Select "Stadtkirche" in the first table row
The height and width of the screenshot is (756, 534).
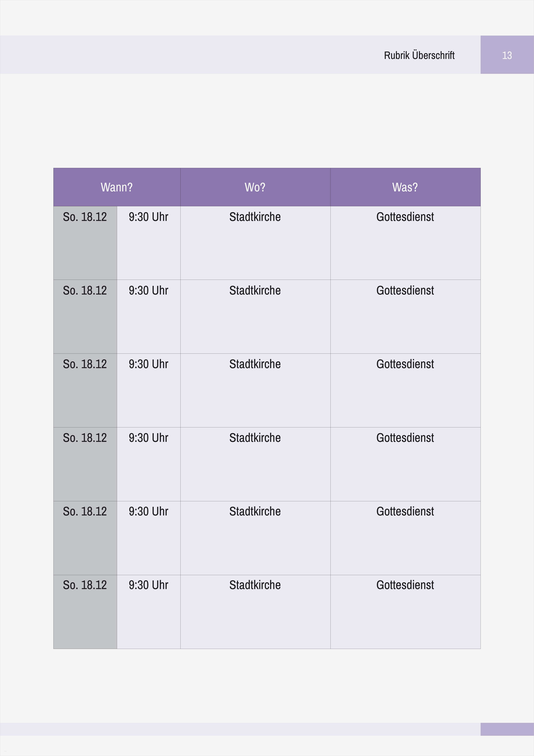click(x=255, y=217)
